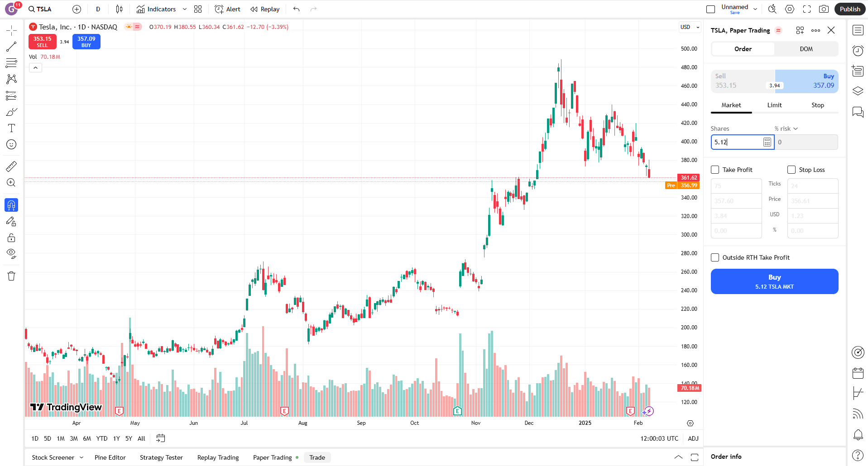The width and height of the screenshot is (868, 466).
Task: Enable the Take Profit checkbox
Action: (715, 169)
